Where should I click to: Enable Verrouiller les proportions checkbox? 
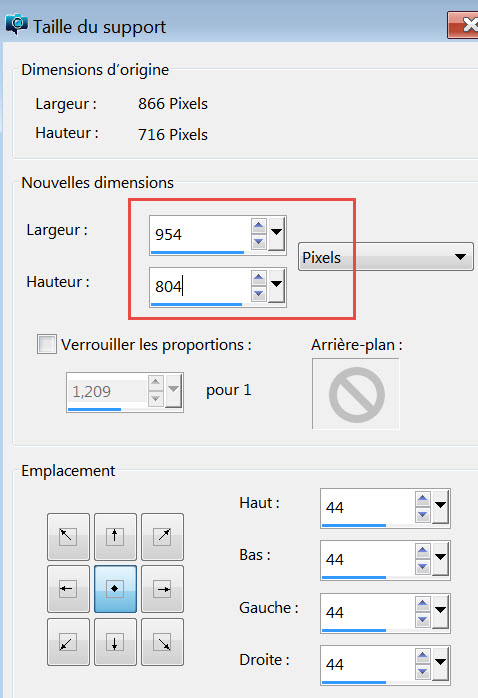(47, 344)
